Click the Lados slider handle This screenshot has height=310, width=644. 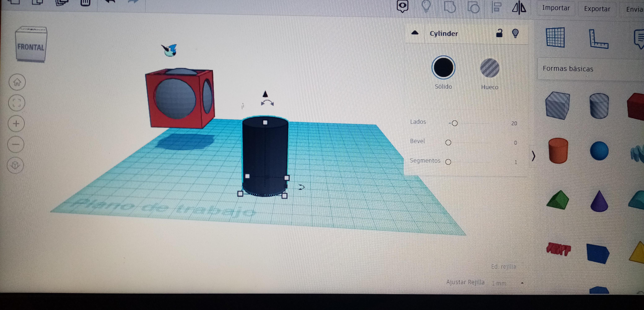coord(455,123)
